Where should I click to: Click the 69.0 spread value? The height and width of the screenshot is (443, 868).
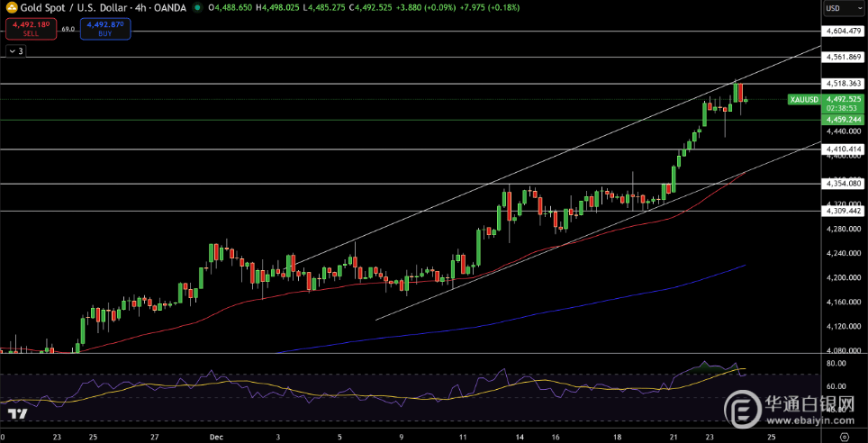(68, 29)
